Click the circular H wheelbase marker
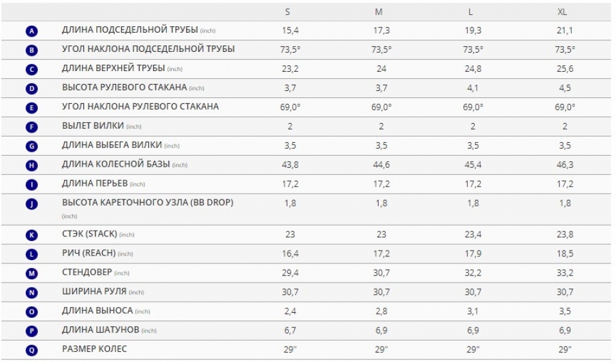This screenshot has height=364, width=616. click(32, 165)
